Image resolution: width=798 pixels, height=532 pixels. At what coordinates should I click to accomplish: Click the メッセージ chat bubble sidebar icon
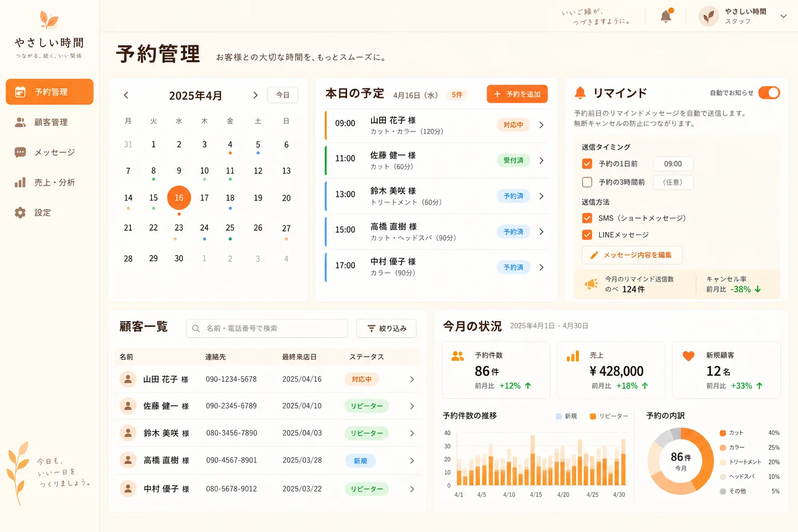tap(20, 152)
